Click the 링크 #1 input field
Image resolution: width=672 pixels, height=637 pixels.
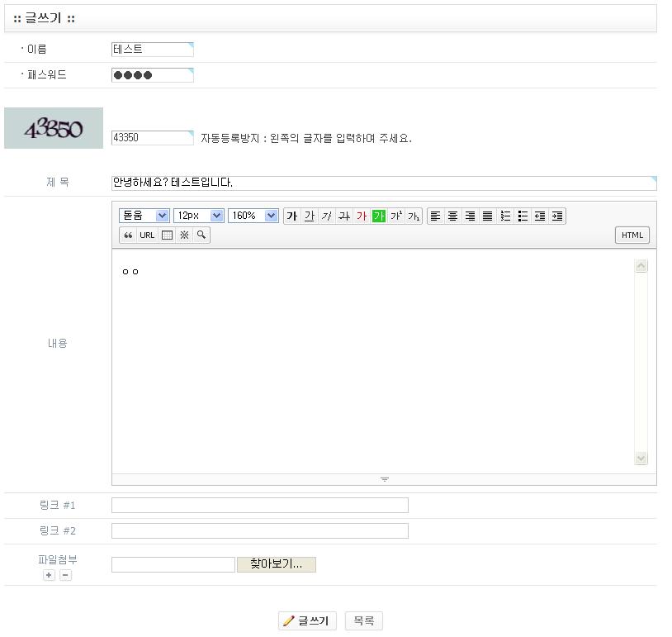point(259,506)
